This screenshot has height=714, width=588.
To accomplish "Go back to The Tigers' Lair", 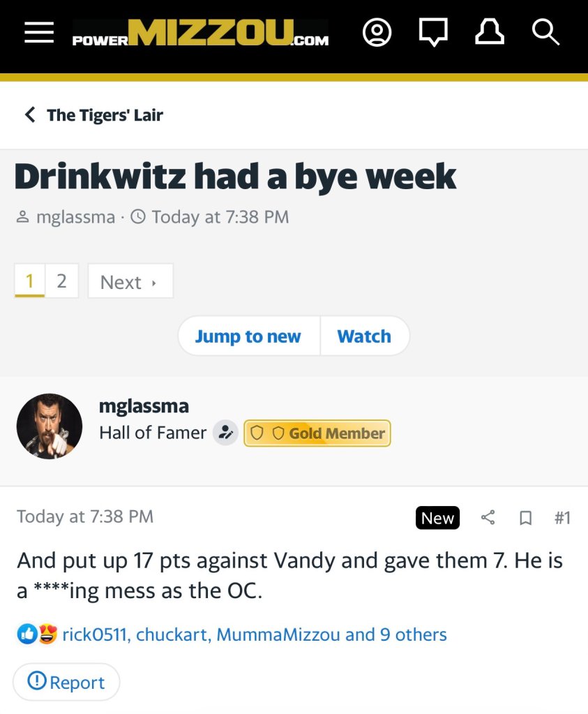I will coord(94,115).
